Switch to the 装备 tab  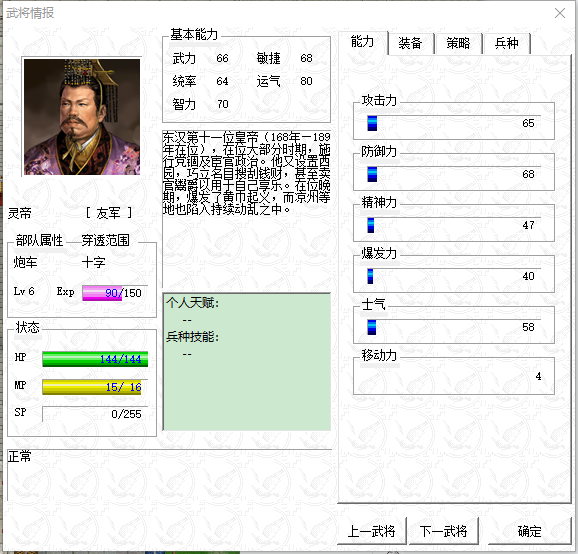pyautogui.click(x=410, y=43)
